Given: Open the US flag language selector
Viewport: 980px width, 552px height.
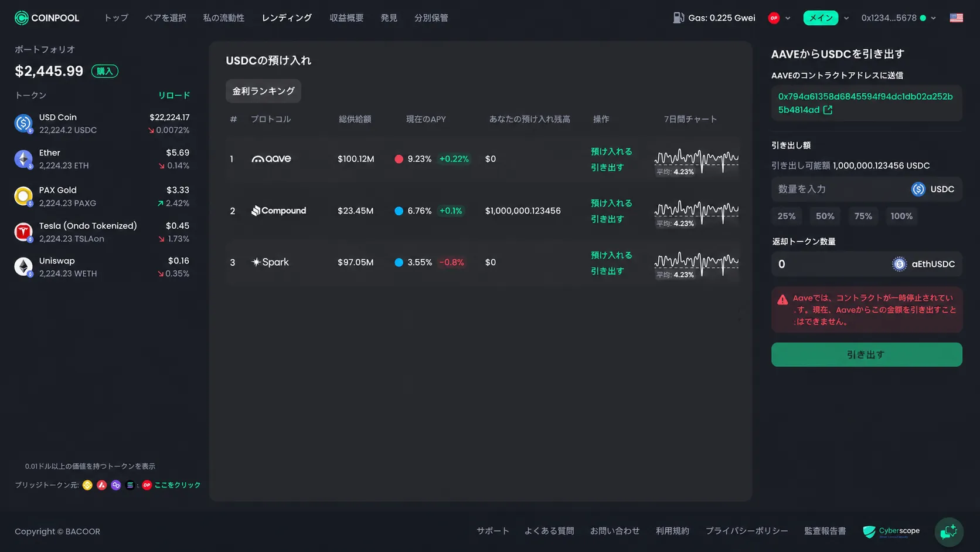Looking at the screenshot, I should pyautogui.click(x=956, y=18).
